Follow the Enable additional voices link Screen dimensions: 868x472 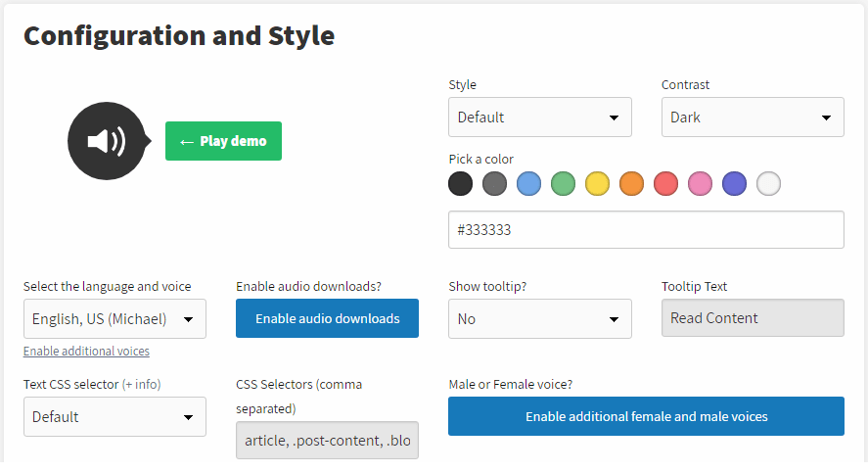pyautogui.click(x=86, y=352)
